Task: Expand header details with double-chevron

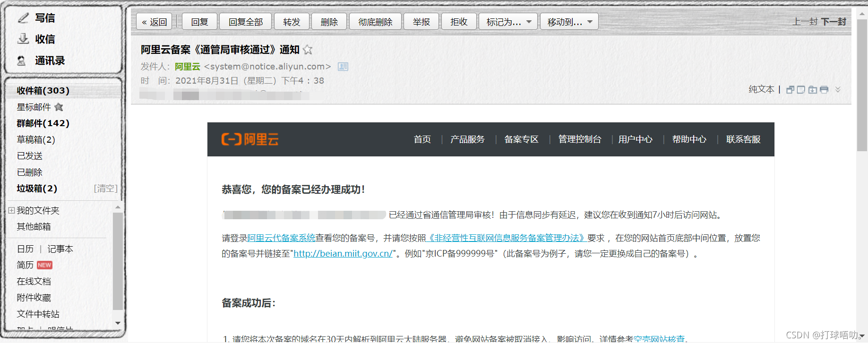Action: (838, 89)
